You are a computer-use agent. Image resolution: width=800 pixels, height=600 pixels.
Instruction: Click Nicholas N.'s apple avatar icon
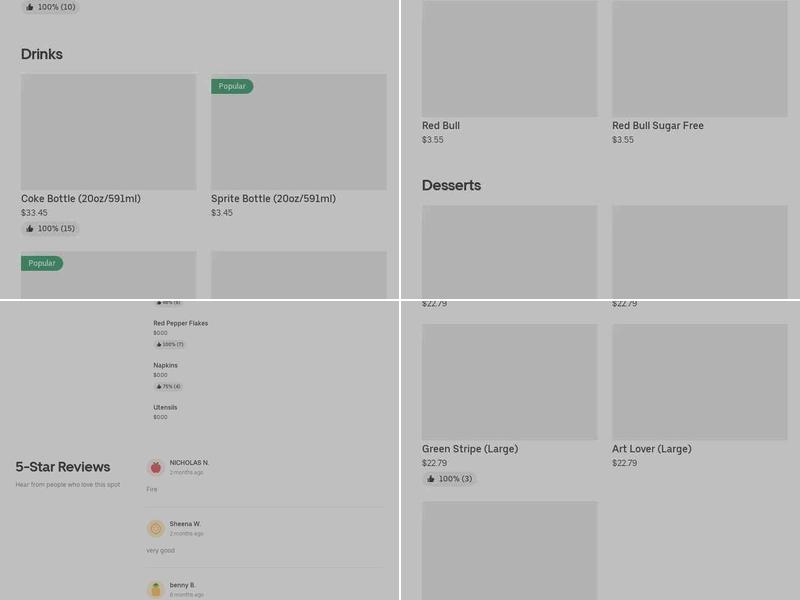click(155, 467)
